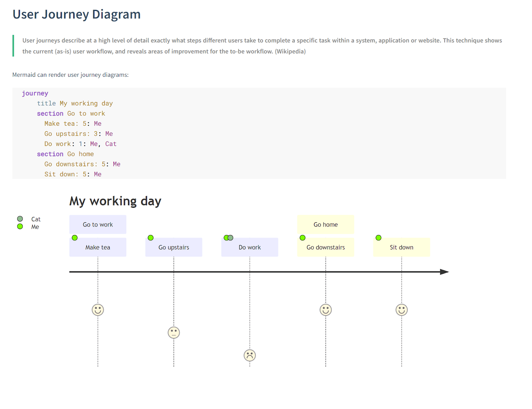Screen dimensions: 532x409
Task: Click the Go home section header
Action: tap(325, 224)
